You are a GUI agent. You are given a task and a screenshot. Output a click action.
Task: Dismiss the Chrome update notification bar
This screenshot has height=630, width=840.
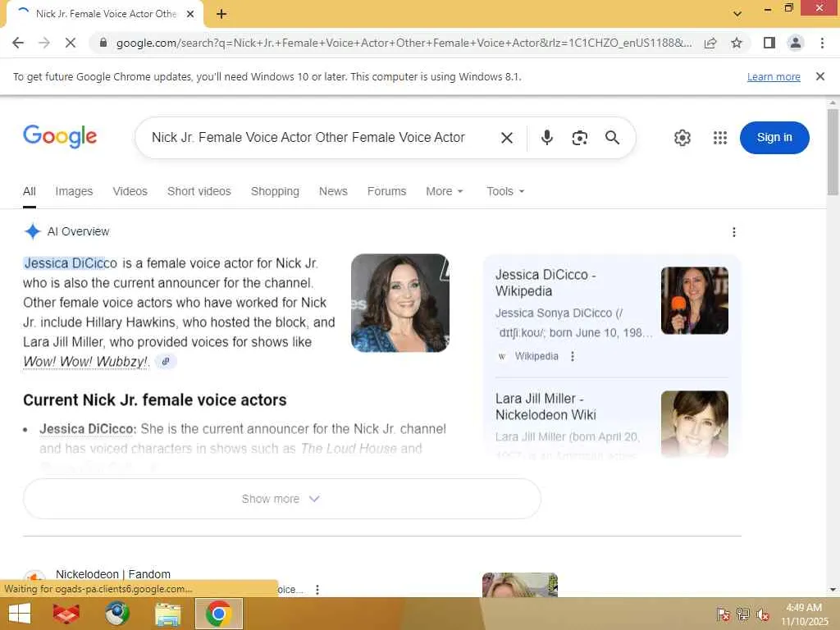point(819,76)
